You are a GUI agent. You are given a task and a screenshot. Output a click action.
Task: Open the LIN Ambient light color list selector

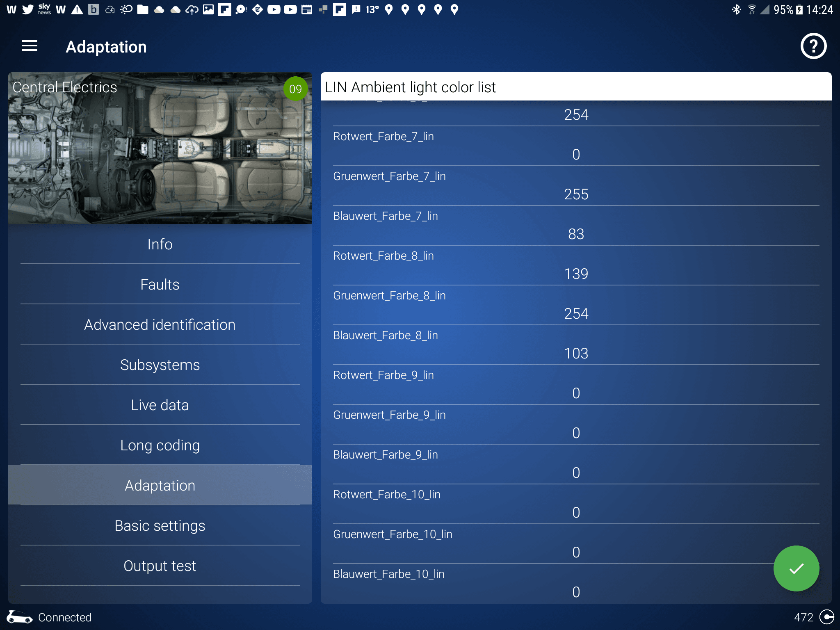click(576, 87)
